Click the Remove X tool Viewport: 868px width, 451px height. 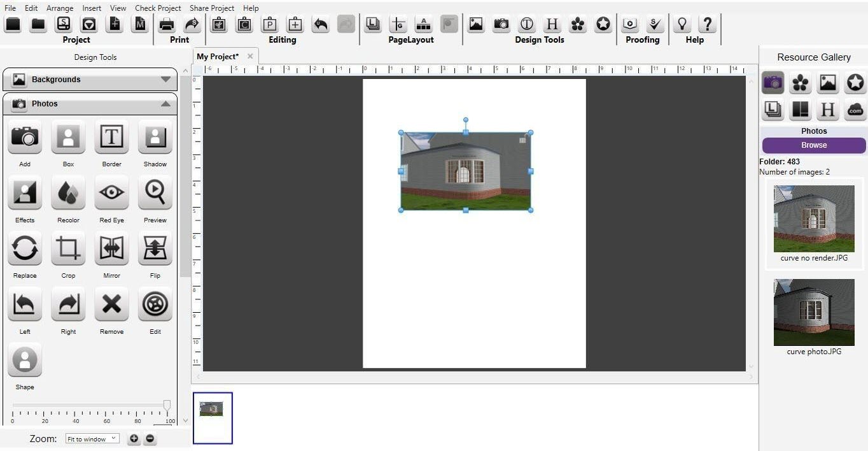coord(111,304)
